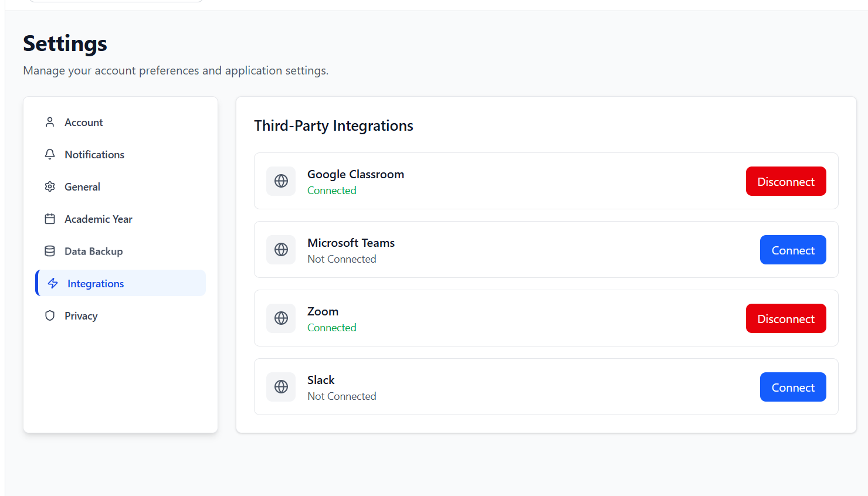Click the Google Classroom globe icon
Image resolution: width=868 pixels, height=496 pixels.
281,181
